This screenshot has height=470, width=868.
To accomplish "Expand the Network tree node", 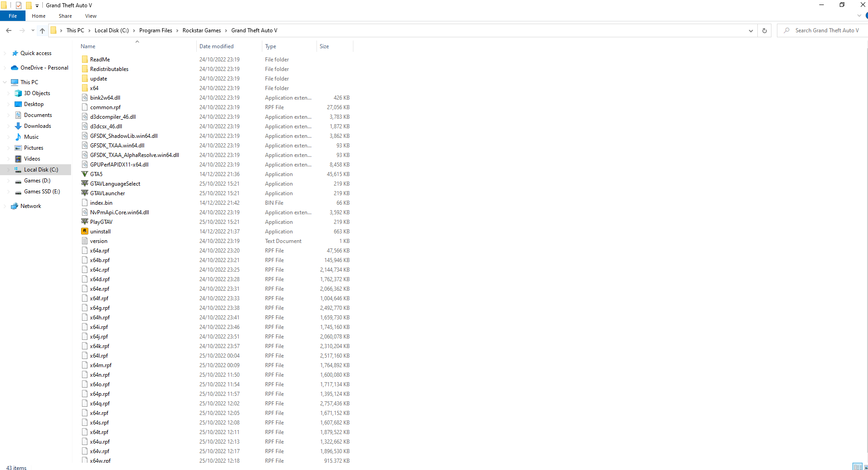I will click(5, 206).
